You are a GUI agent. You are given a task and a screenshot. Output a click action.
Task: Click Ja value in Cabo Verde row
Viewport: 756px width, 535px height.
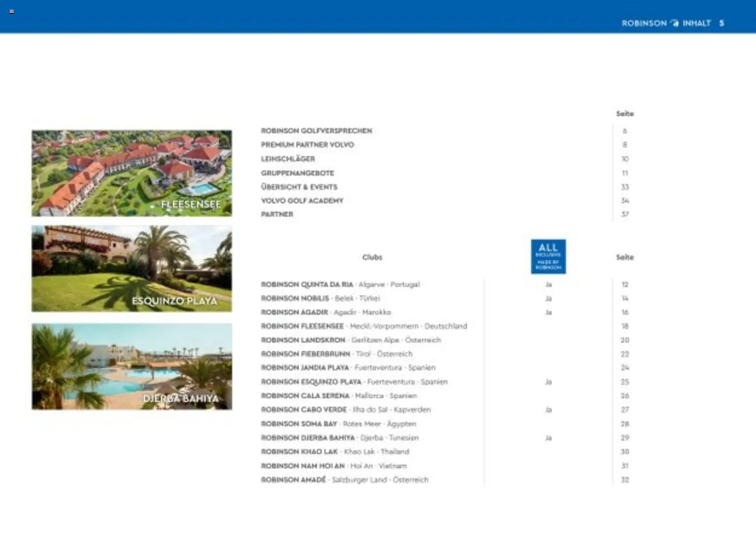(548, 410)
